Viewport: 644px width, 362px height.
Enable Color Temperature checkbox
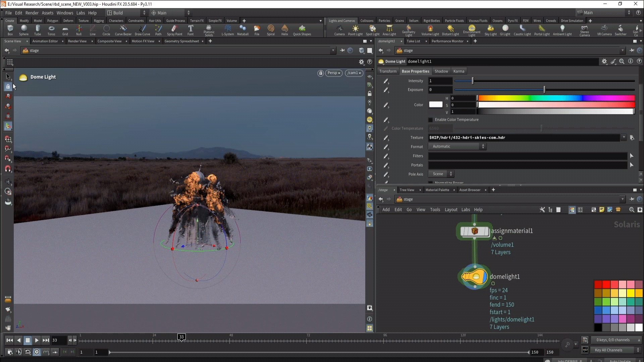[x=431, y=120]
